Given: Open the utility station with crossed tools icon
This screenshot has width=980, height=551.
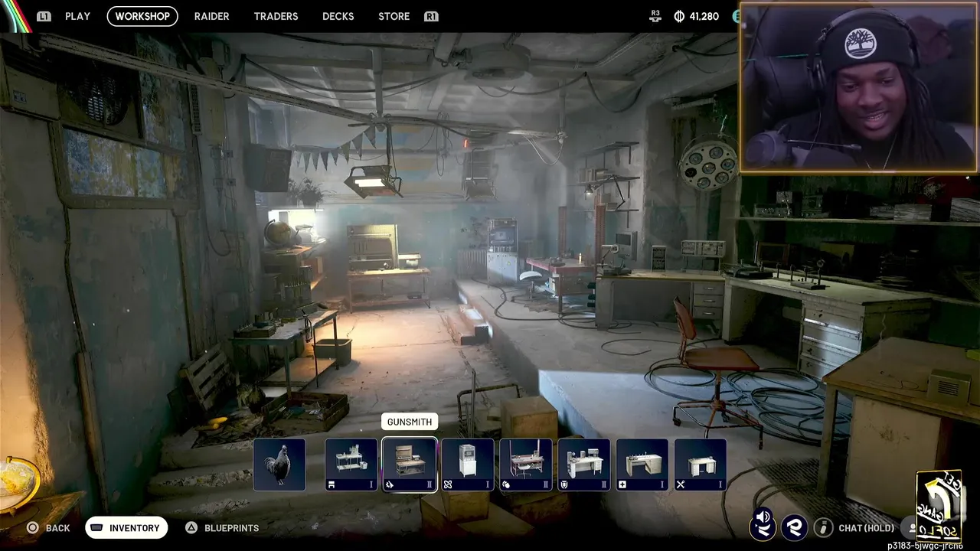Looking at the screenshot, I should coord(701,465).
